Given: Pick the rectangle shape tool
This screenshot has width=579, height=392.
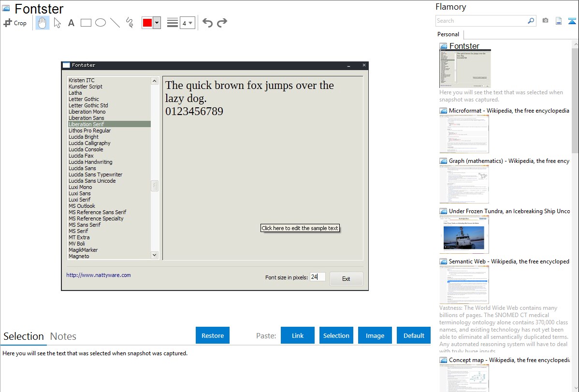Looking at the screenshot, I should 86,23.
